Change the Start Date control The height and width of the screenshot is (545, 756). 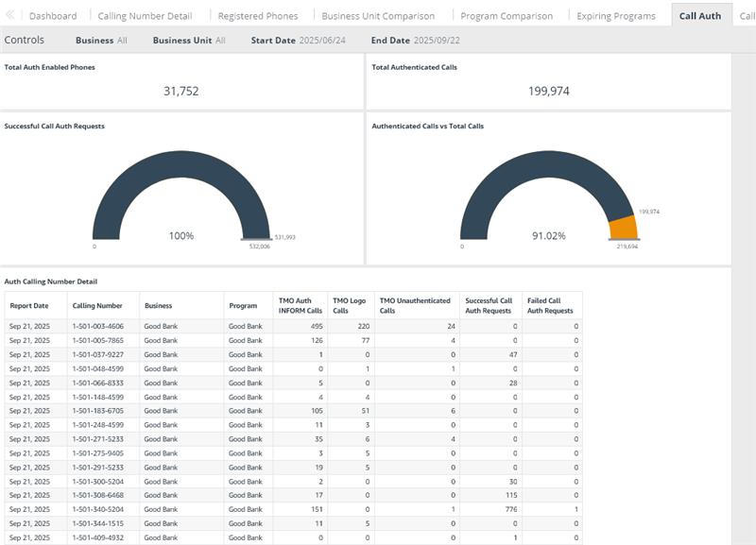point(298,41)
